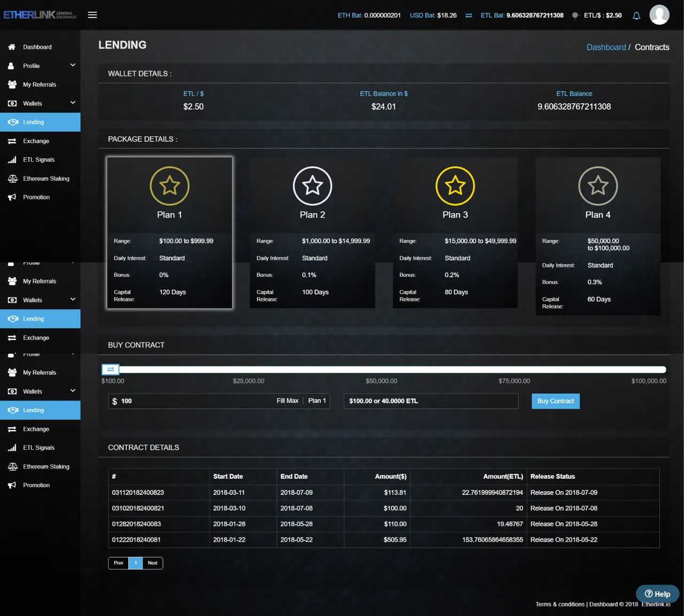Click the 9.606328767211308 wallet ETL Balance

tap(574, 106)
